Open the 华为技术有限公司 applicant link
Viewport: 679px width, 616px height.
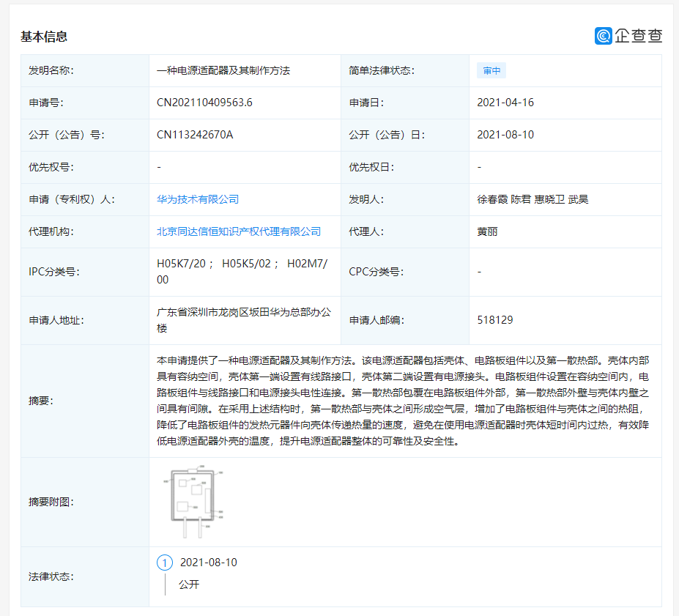pos(198,199)
